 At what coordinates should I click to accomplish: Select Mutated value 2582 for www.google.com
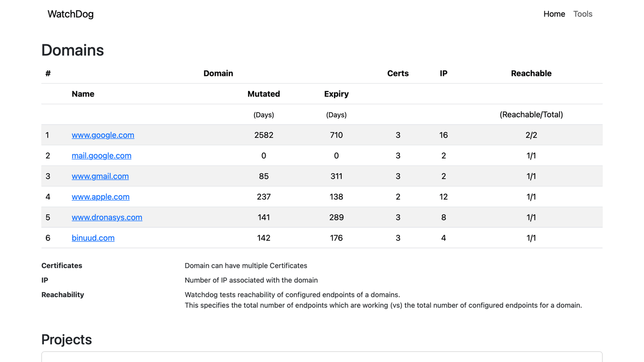[x=264, y=135]
